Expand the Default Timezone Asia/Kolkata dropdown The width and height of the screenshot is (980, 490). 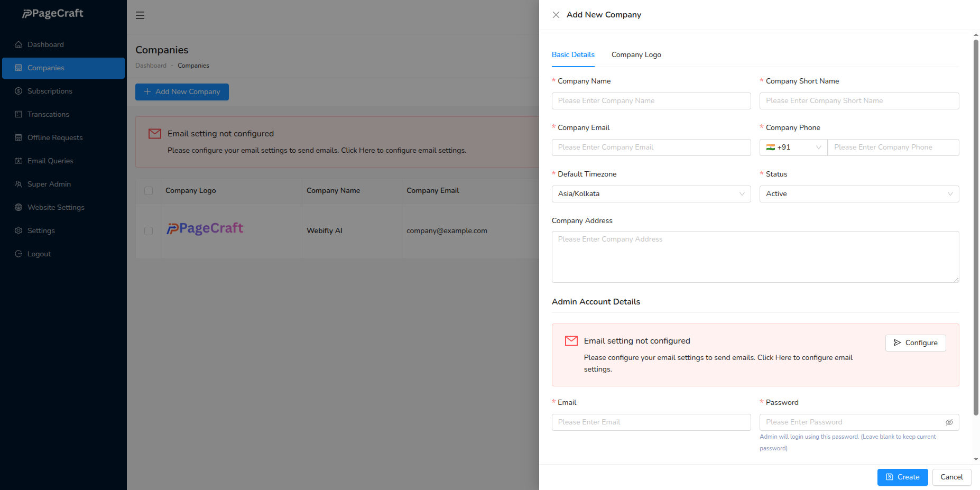pyautogui.click(x=651, y=194)
